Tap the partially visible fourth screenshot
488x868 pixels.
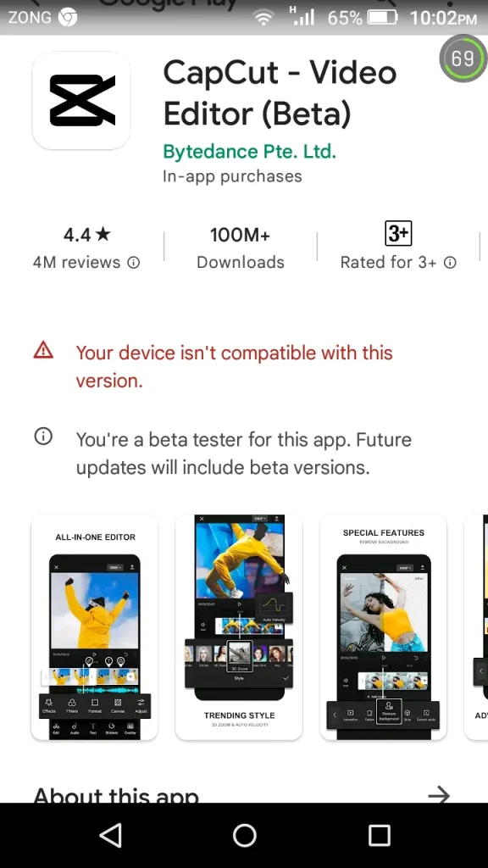(476, 627)
